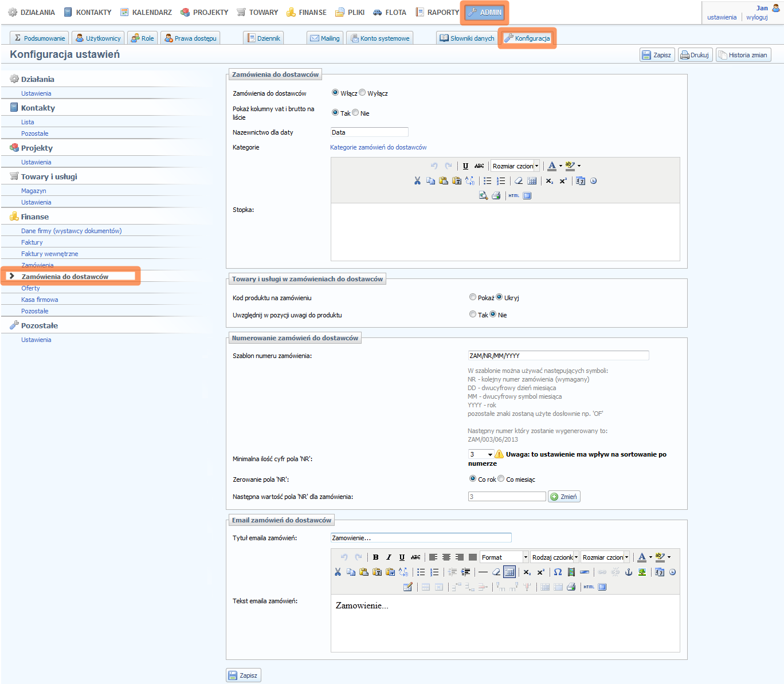Screen dimensions: 784x684
Task: Click the anchor icon in email editor
Action: coord(629,572)
